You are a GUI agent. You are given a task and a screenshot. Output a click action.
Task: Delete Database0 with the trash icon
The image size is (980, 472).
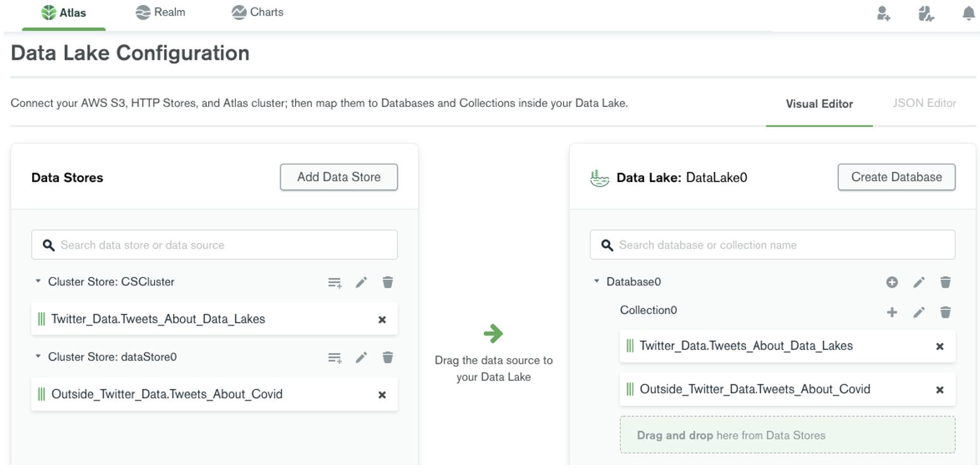pos(945,282)
